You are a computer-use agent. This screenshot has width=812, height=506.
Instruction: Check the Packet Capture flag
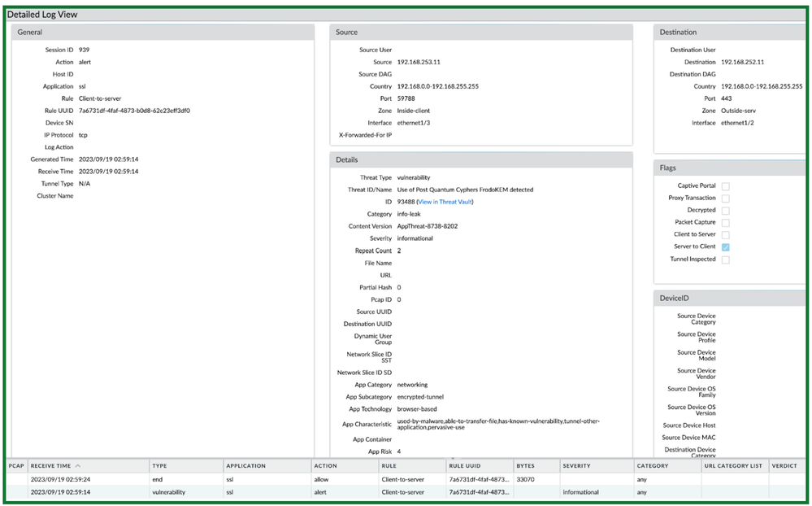(x=725, y=223)
